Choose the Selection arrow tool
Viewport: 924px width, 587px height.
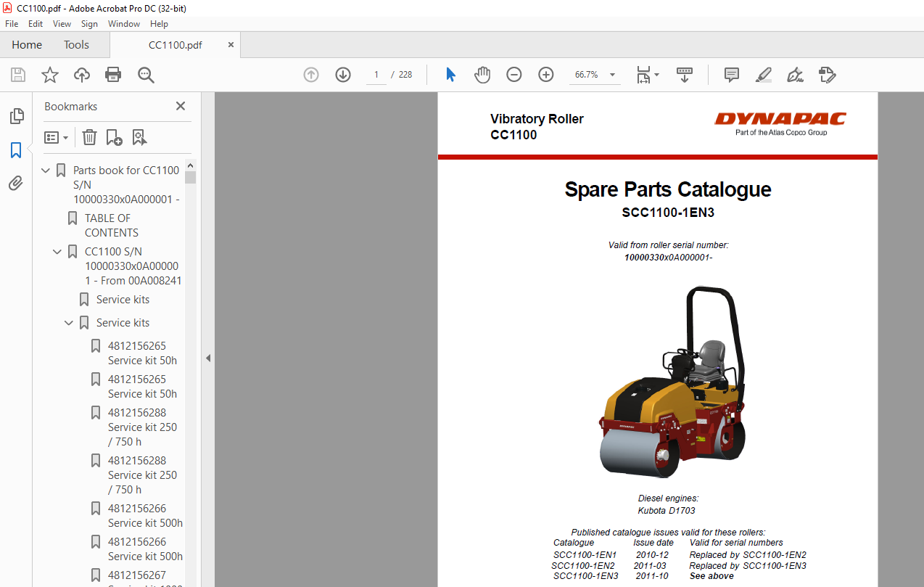coord(450,75)
